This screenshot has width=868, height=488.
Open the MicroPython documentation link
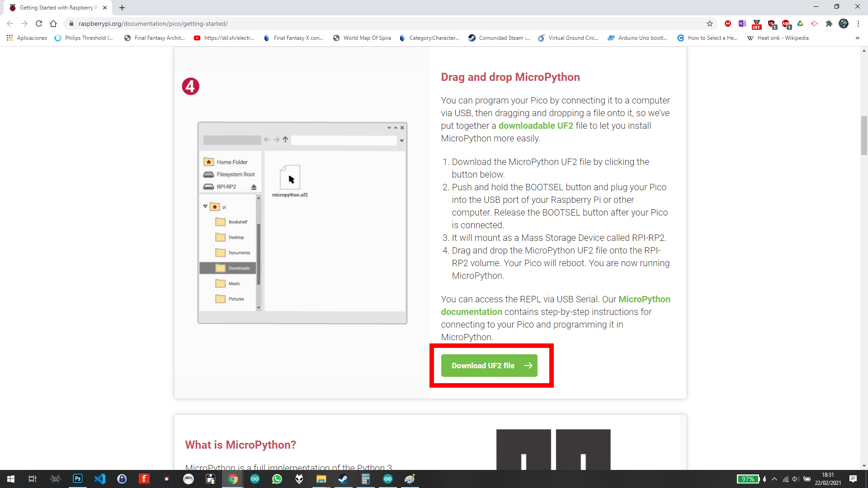tap(556, 305)
